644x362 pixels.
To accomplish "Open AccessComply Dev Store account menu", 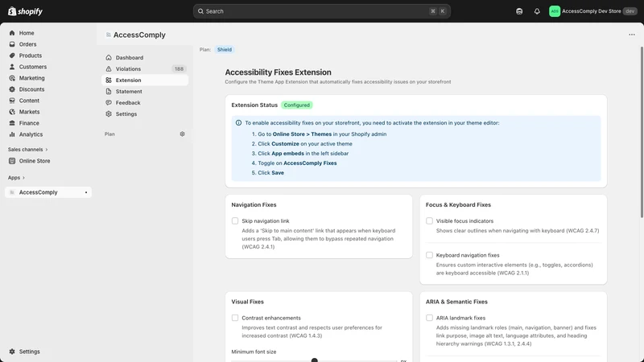I will [593, 11].
